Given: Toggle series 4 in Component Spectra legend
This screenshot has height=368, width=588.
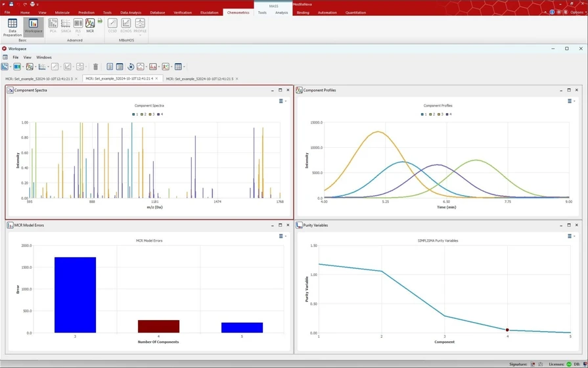Looking at the screenshot, I should point(160,114).
